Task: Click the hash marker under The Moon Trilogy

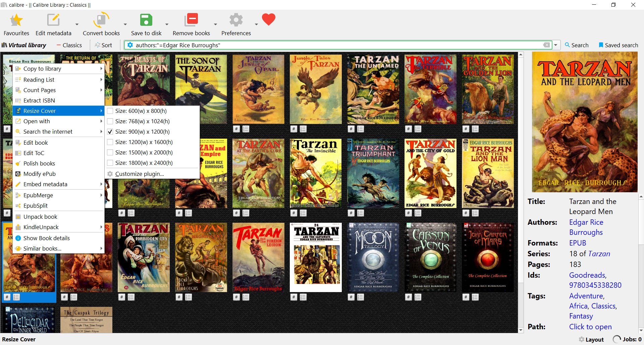Action: pos(351,297)
